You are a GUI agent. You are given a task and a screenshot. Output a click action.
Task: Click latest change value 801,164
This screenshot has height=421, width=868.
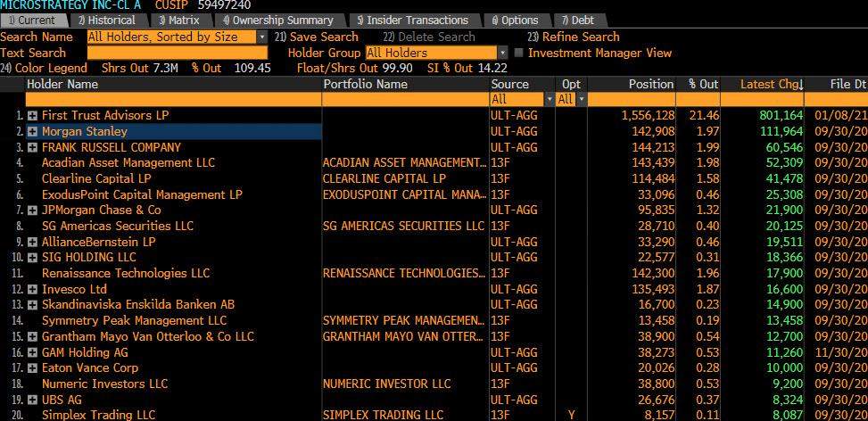(x=781, y=116)
